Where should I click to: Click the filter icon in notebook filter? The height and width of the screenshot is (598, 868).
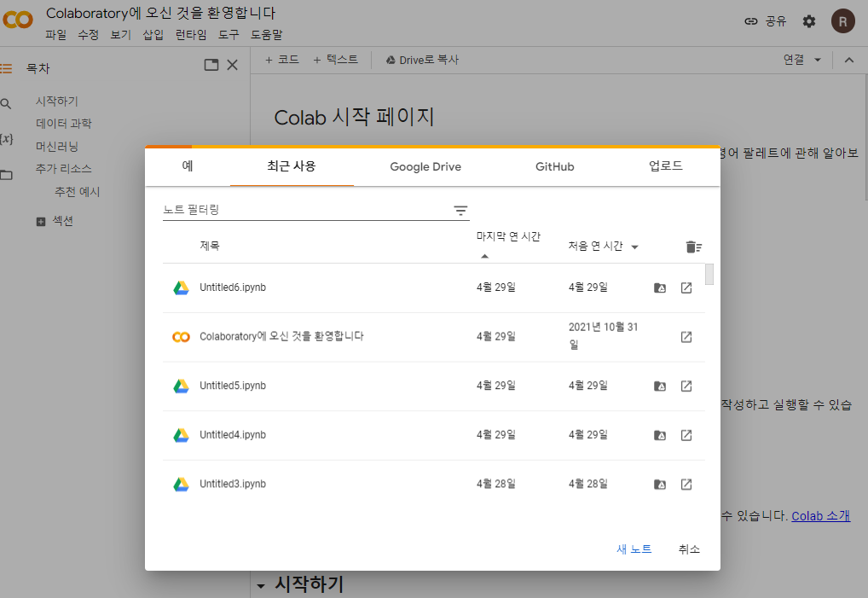point(460,211)
